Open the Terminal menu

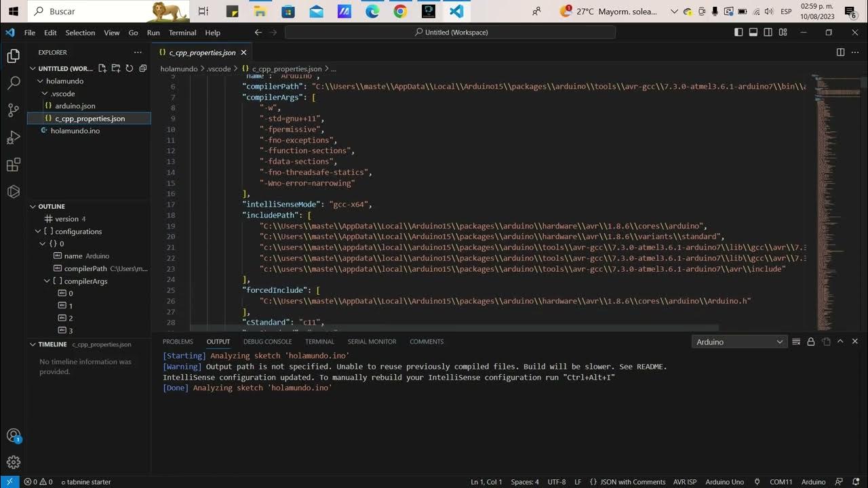tap(182, 33)
